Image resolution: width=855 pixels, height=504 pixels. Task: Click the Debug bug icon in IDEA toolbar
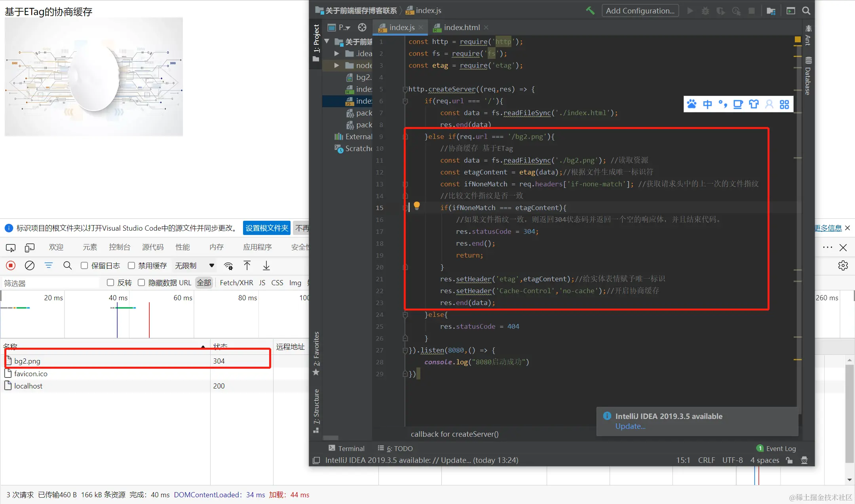tap(705, 11)
